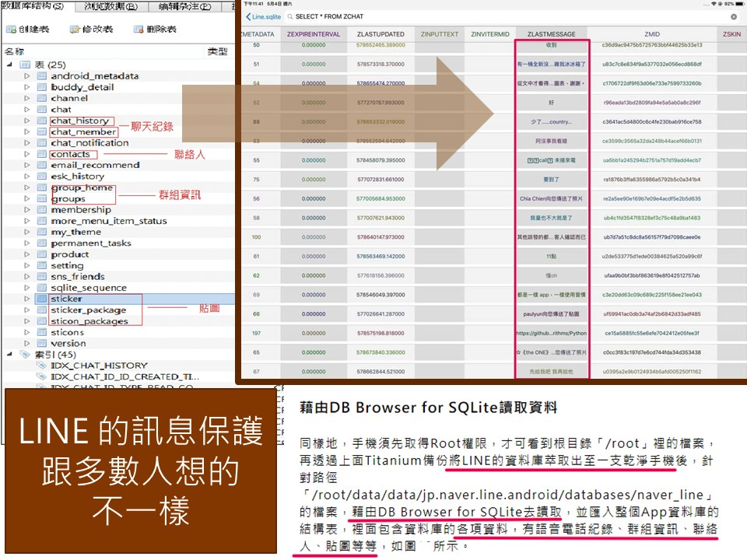Click the index icon beside IDX_CHAT_HISTORY
Viewport: 747px width, 560px height.
(x=42, y=366)
